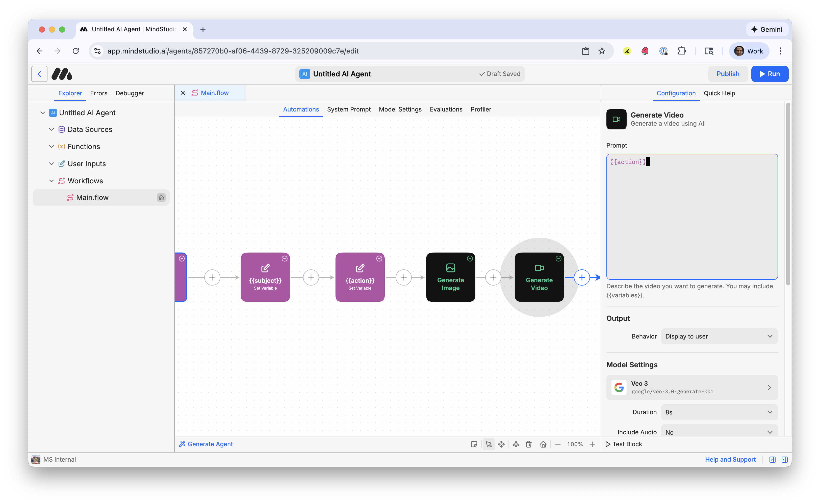Change the Duration dropdown from 8s
820x504 pixels.
(719, 412)
